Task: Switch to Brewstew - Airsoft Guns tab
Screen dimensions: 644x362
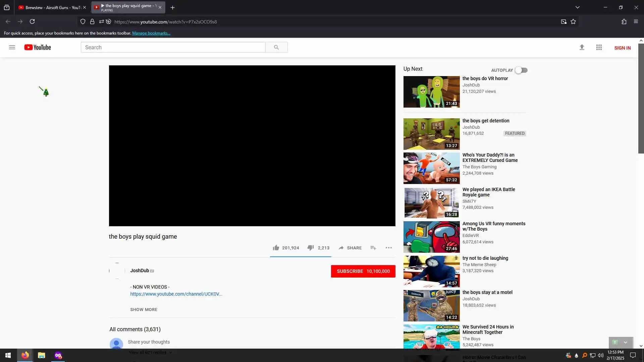Action: [50, 7]
